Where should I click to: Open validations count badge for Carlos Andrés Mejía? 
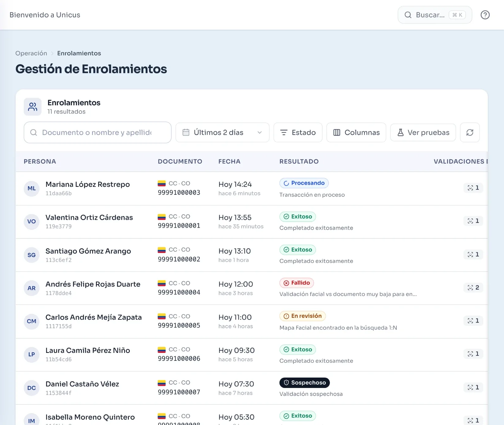[473, 321]
